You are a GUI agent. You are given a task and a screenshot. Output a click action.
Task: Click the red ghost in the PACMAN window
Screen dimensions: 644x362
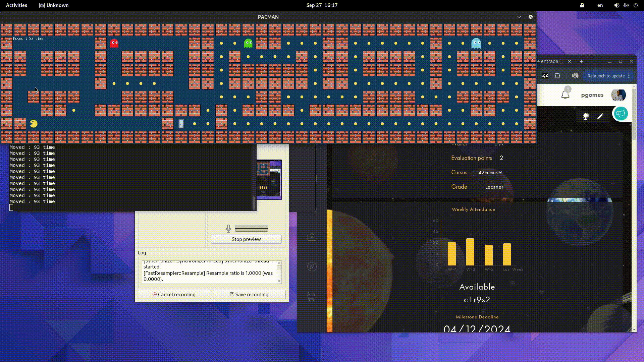114,43
